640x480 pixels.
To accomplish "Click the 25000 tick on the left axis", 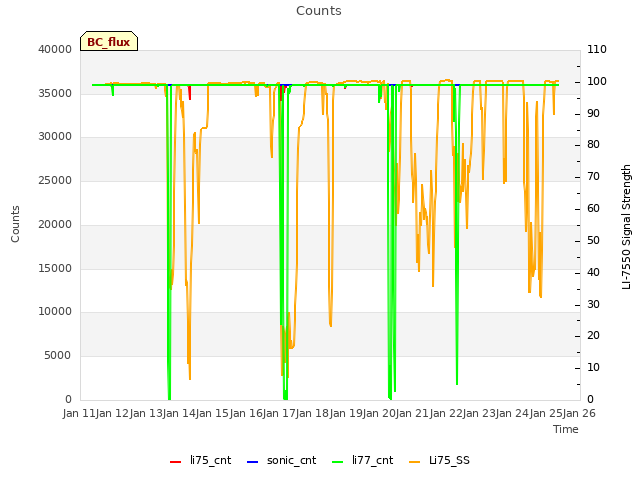I will click(55, 180).
